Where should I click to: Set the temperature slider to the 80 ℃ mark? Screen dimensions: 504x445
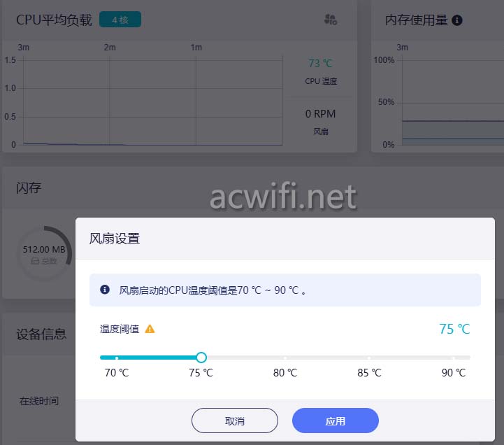pyautogui.click(x=285, y=358)
